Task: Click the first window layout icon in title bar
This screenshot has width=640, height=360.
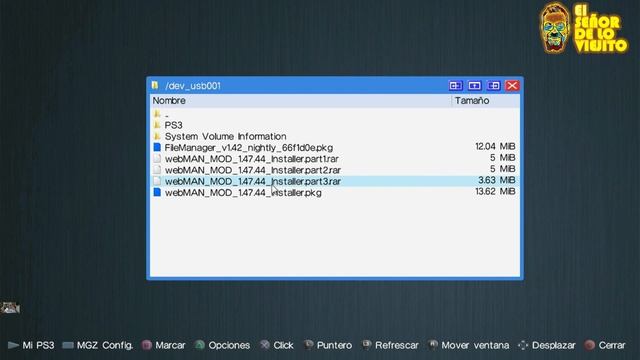Action: point(456,85)
